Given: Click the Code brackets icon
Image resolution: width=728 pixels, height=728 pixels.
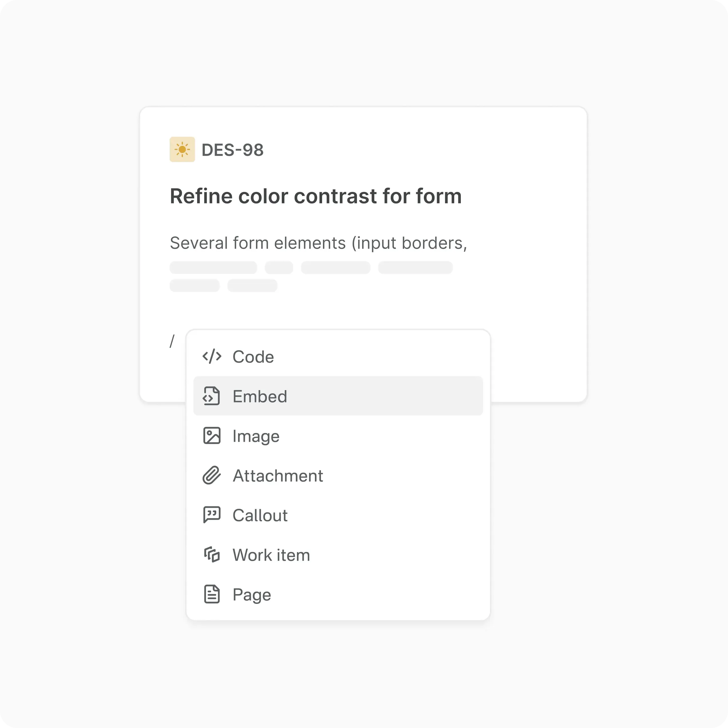Looking at the screenshot, I should click(212, 356).
